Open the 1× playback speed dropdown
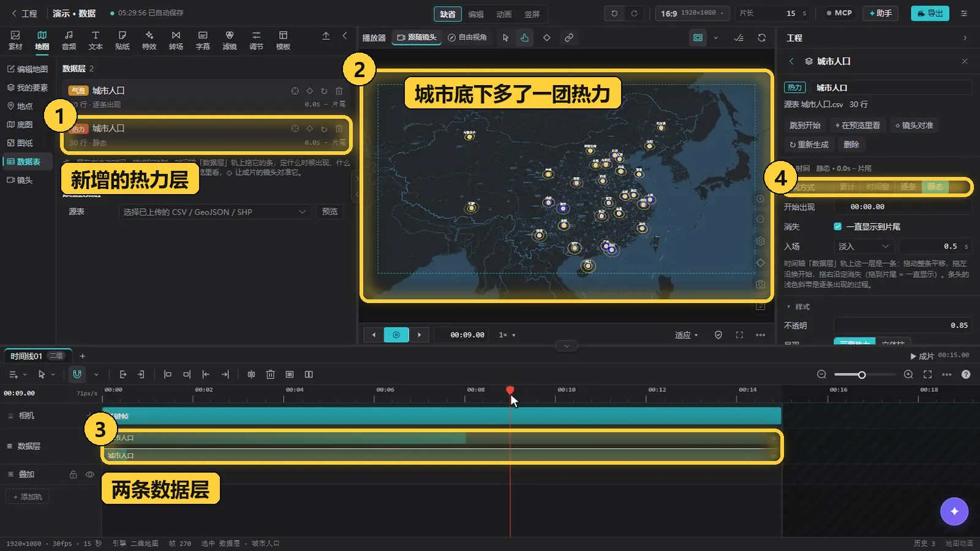Viewport: 980px width, 551px height. [x=507, y=335]
